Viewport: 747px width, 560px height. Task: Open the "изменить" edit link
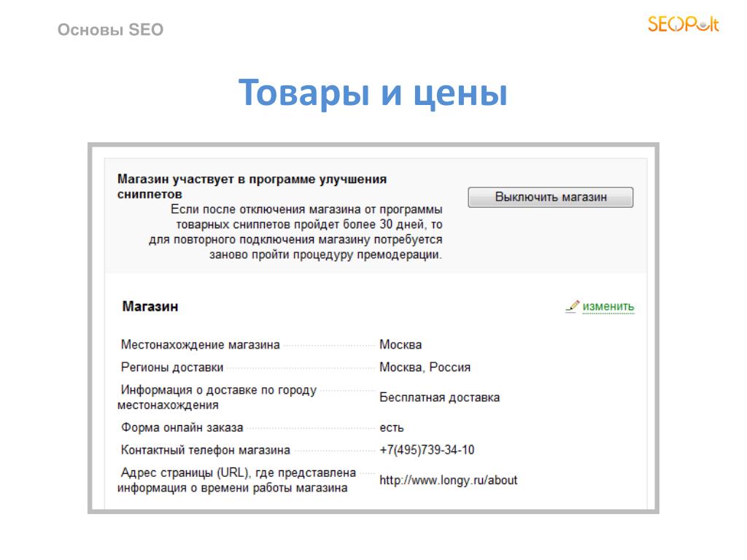coord(608,306)
